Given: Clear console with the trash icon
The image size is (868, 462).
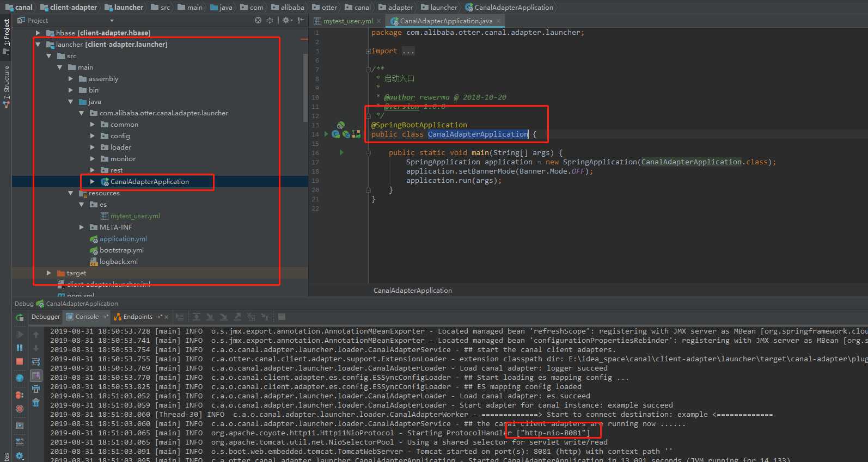Looking at the screenshot, I should click(x=36, y=403).
